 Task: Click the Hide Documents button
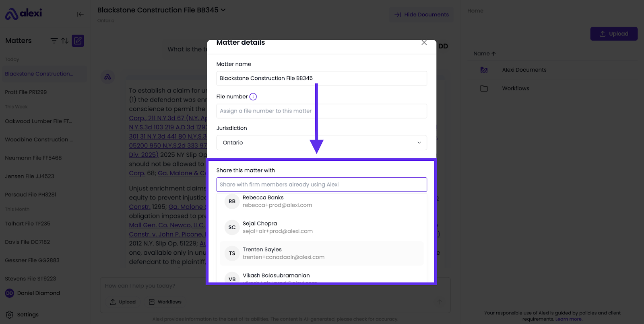click(421, 15)
